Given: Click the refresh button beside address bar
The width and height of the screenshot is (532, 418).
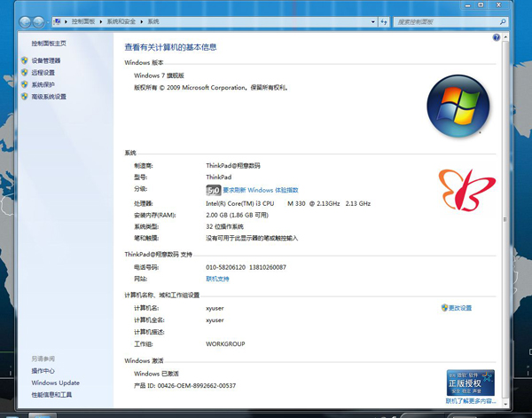Looking at the screenshot, I should click(x=384, y=21).
